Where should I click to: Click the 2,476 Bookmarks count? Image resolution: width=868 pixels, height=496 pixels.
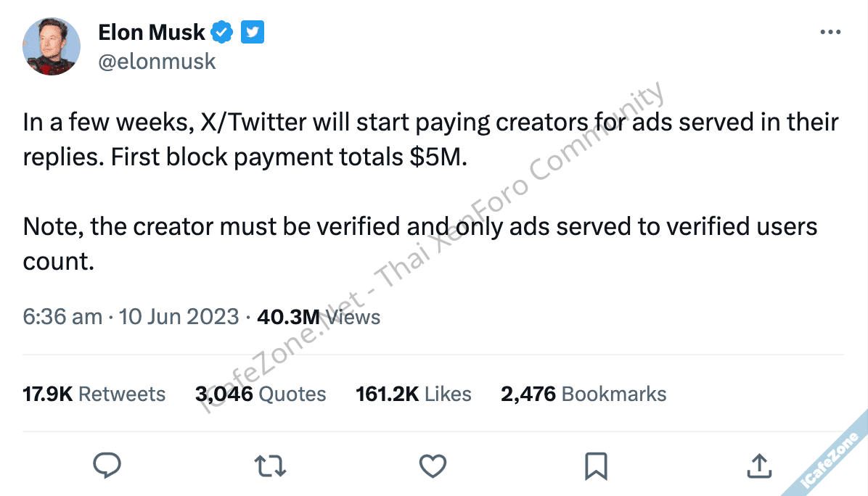tap(584, 394)
